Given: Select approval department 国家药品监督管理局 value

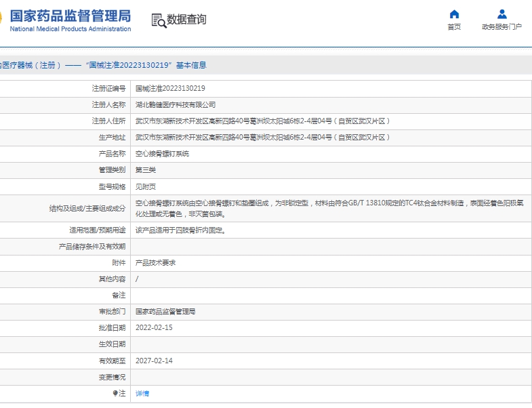Looking at the screenshot, I should click(165, 312).
